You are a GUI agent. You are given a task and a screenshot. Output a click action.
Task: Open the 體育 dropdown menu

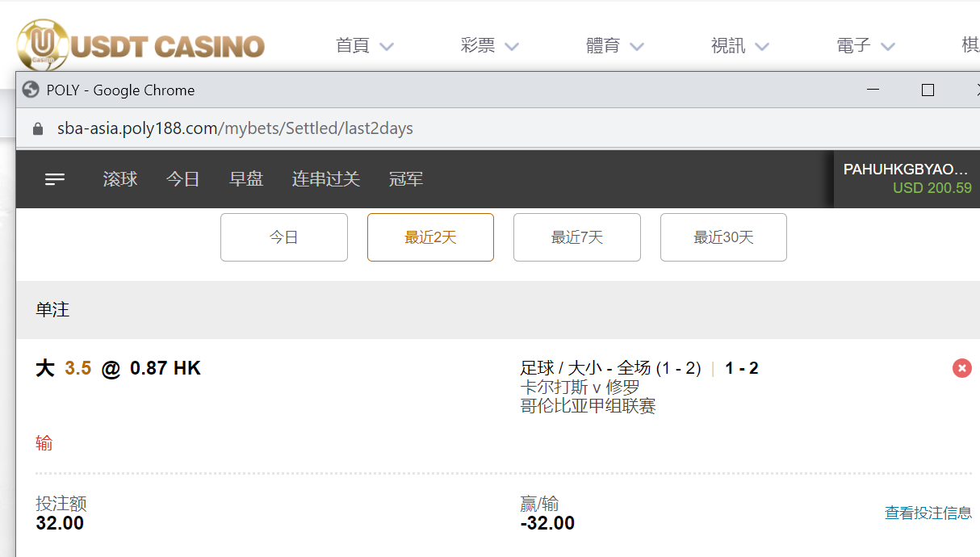[614, 46]
